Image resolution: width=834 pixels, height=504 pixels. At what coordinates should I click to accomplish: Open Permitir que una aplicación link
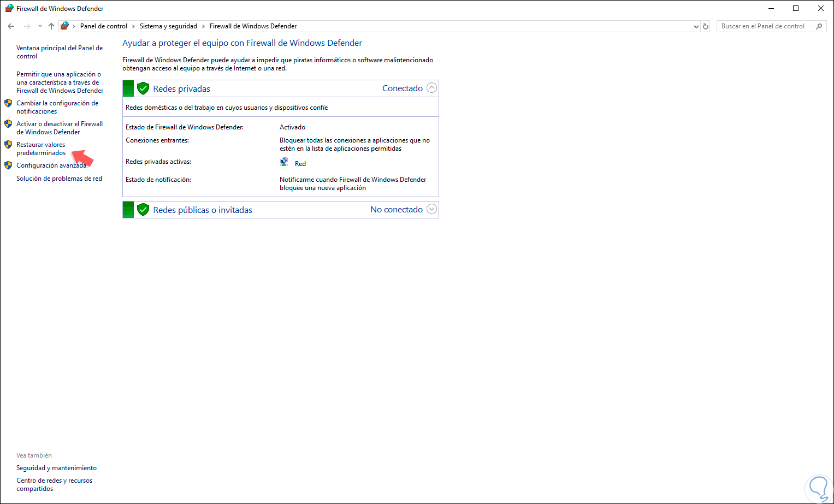[60, 82]
